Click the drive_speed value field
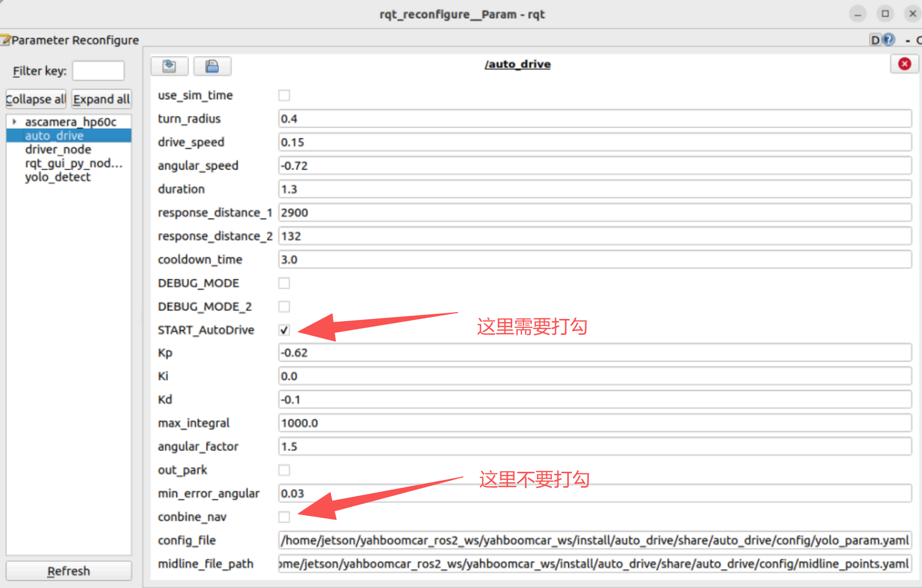Viewport: 922px width, 588px height. (595, 142)
